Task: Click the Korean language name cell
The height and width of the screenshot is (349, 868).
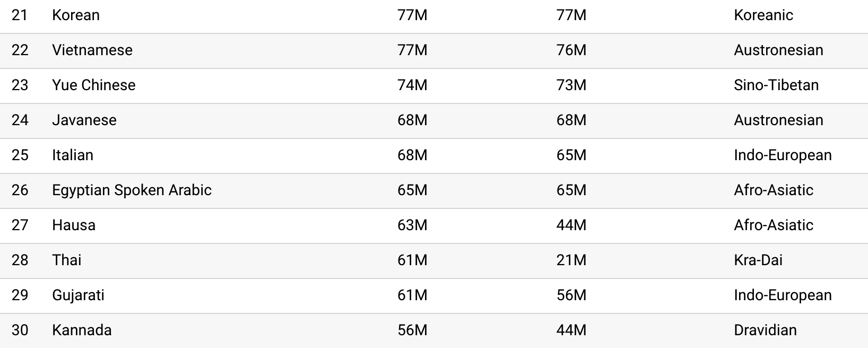Action: [x=76, y=15]
